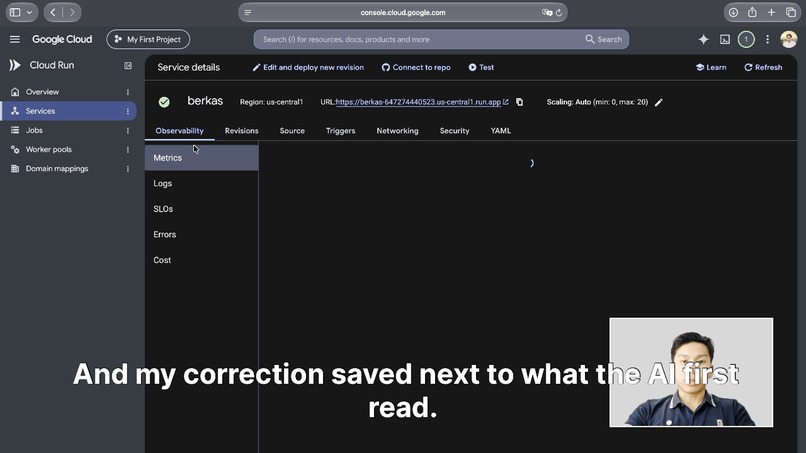Image resolution: width=806 pixels, height=453 pixels.
Task: Open more options for Jobs
Action: tap(128, 131)
